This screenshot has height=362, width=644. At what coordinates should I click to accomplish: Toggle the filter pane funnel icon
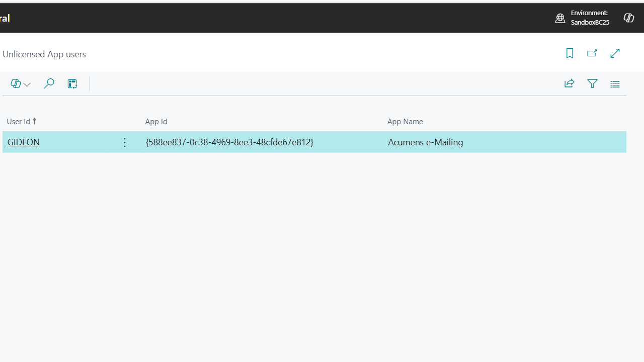[x=592, y=83]
